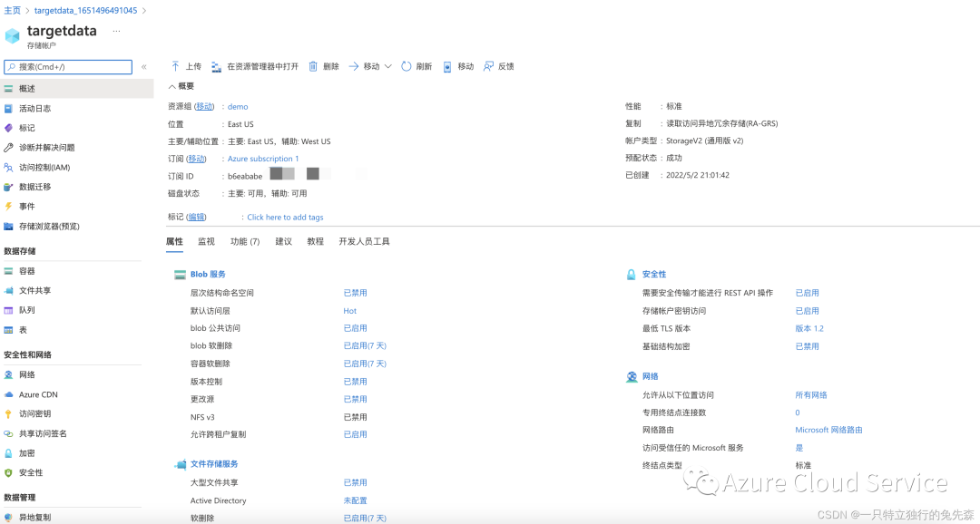Image resolution: width=980 pixels, height=524 pixels.
Task: Select the 教程 tab
Action: click(x=316, y=242)
